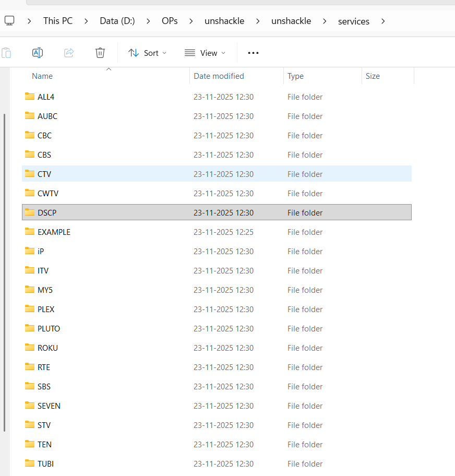Click the folder name text ROKU
The height and width of the screenshot is (476, 455).
click(x=47, y=348)
